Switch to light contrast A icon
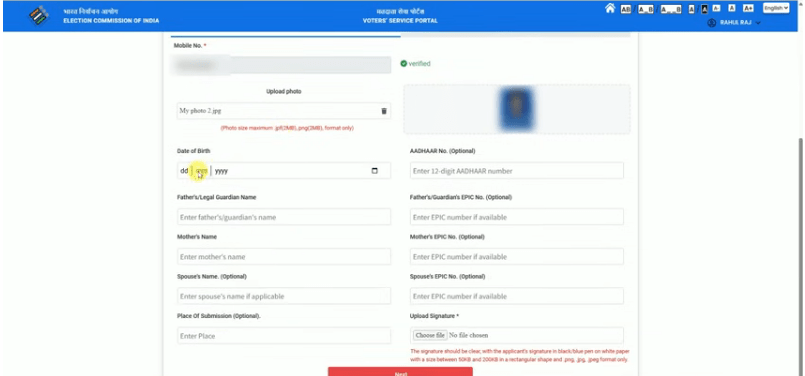The image size is (805, 376). click(x=692, y=9)
